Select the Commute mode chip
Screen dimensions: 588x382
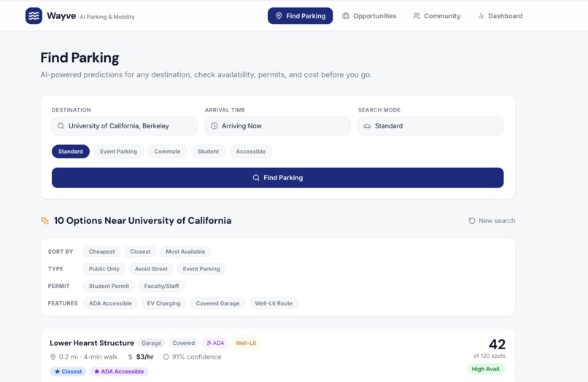167,152
